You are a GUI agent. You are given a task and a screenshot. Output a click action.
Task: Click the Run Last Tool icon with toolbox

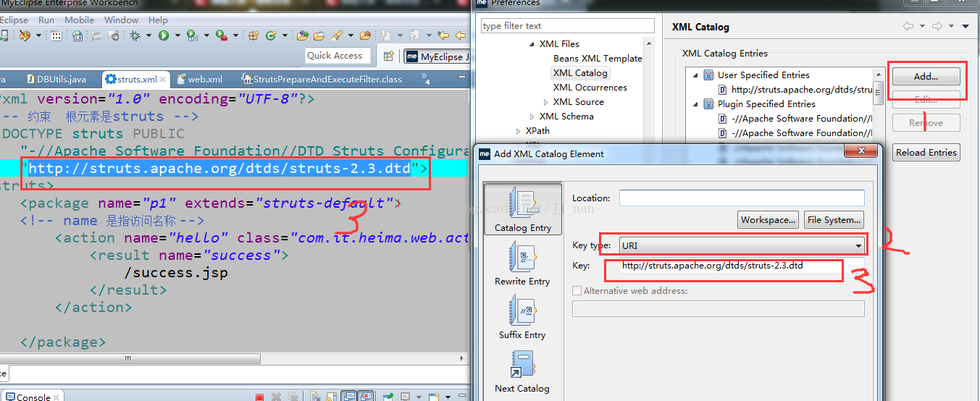pyautogui.click(x=222, y=35)
